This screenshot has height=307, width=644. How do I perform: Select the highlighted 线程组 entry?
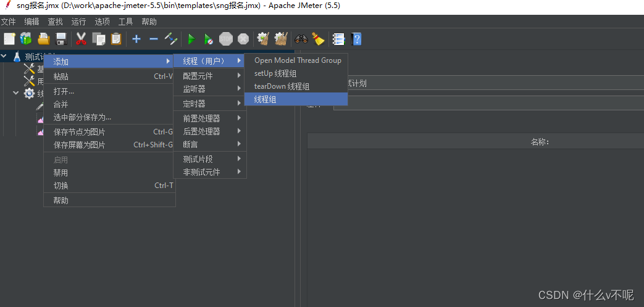click(x=296, y=99)
